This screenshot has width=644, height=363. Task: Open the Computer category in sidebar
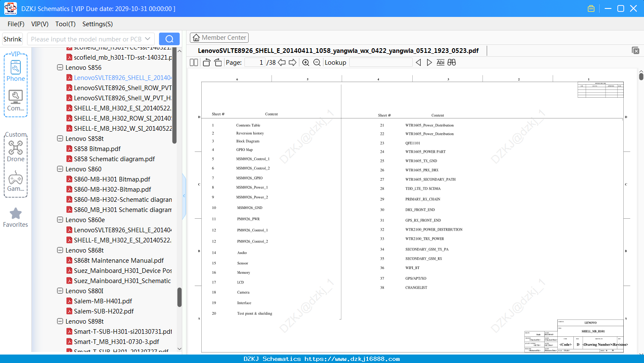16,101
